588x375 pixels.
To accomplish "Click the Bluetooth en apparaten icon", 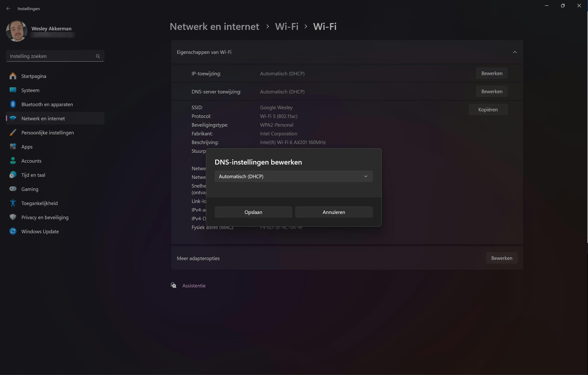I will tap(13, 104).
